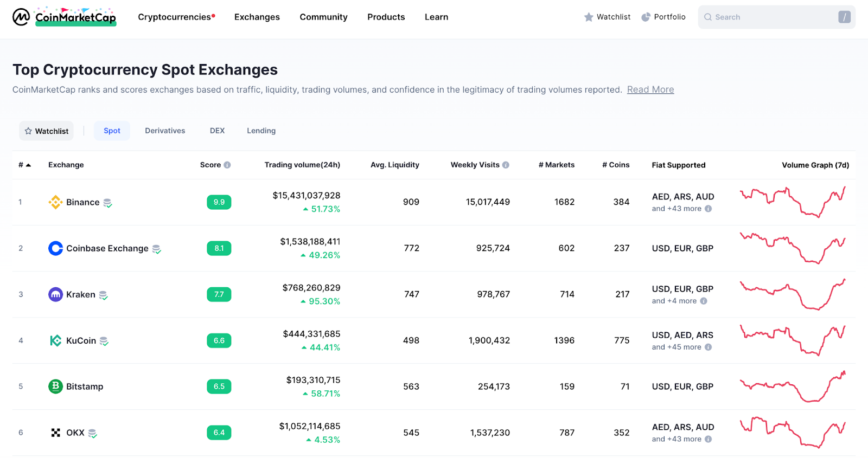Image resolution: width=868 pixels, height=458 pixels.
Task: Switch to the Spot tab
Action: (112, 131)
